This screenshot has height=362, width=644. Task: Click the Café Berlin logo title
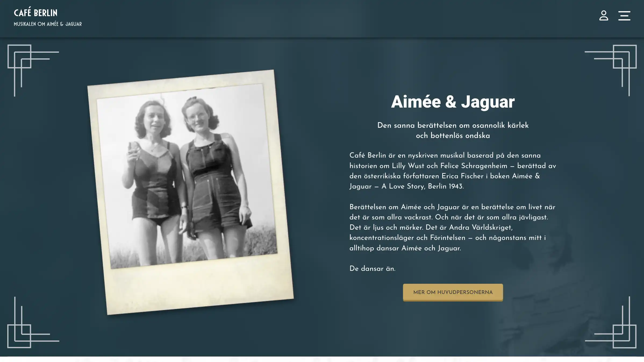[35, 13]
